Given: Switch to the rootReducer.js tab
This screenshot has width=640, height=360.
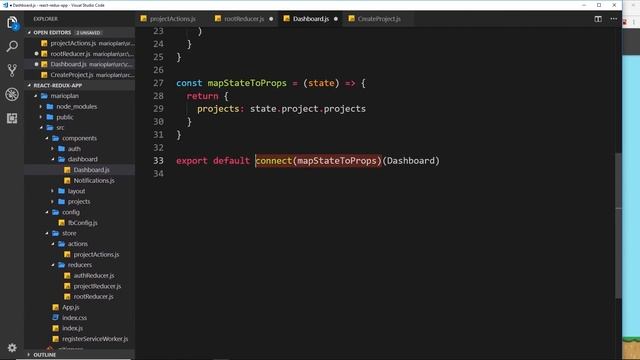Looking at the screenshot, I should tap(244, 19).
